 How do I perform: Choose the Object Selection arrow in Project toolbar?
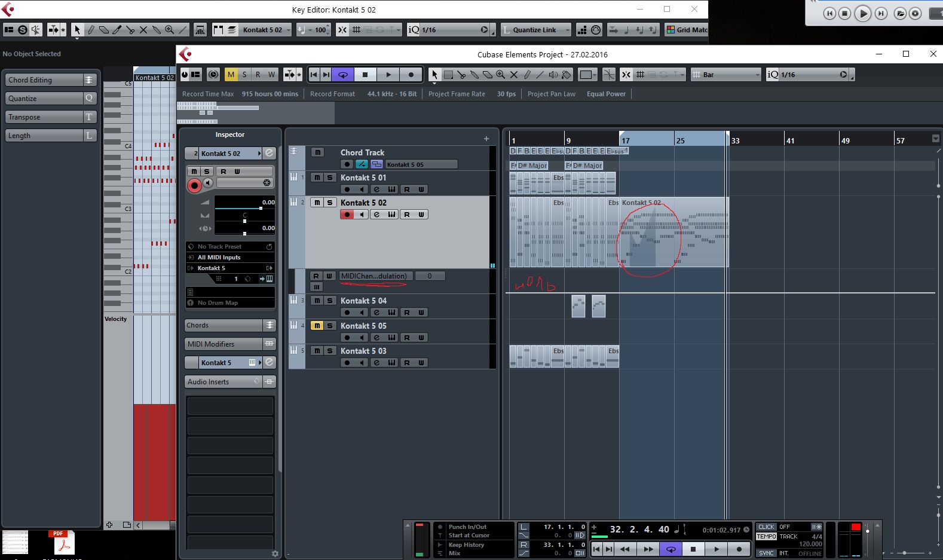tap(434, 75)
